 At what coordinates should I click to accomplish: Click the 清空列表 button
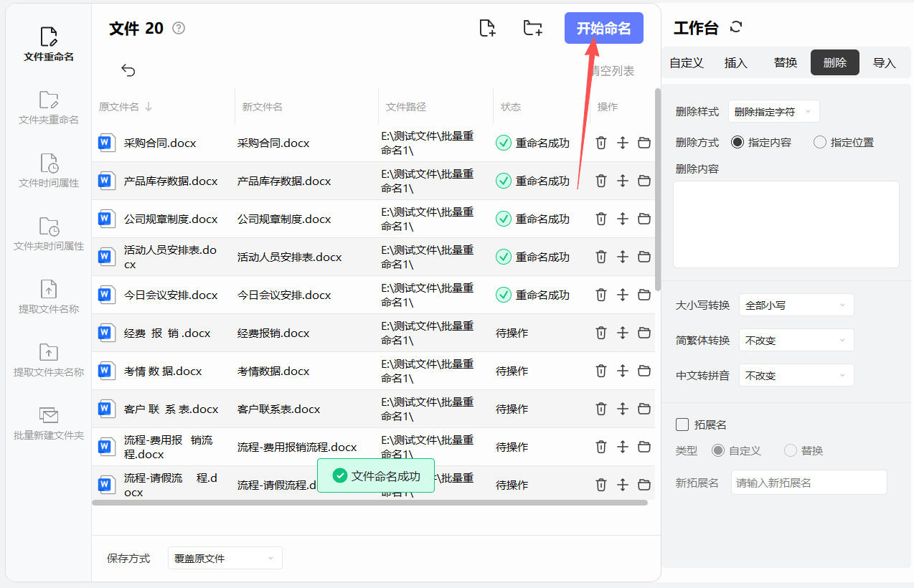point(612,71)
